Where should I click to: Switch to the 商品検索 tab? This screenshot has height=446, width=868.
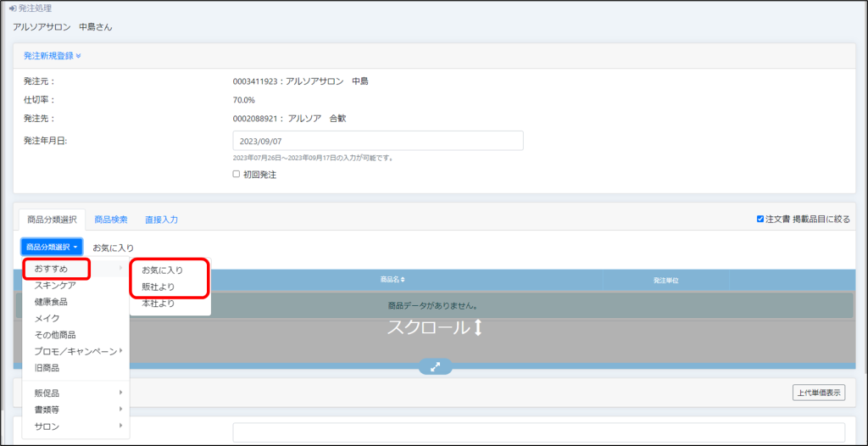tap(111, 220)
